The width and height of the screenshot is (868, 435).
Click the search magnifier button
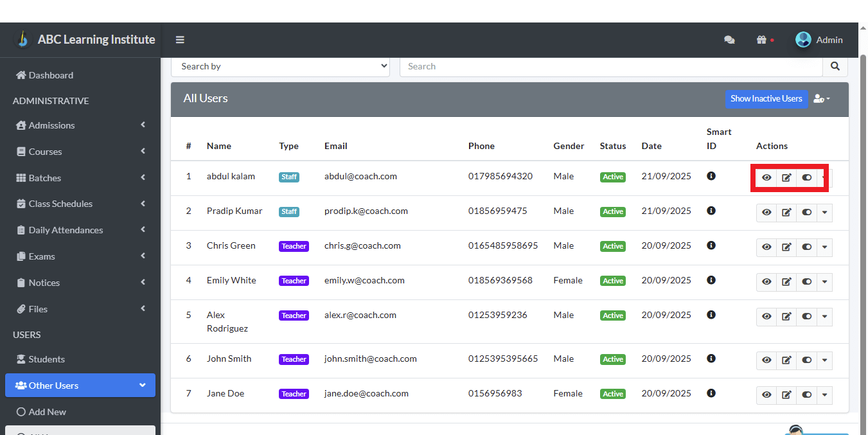(x=835, y=66)
